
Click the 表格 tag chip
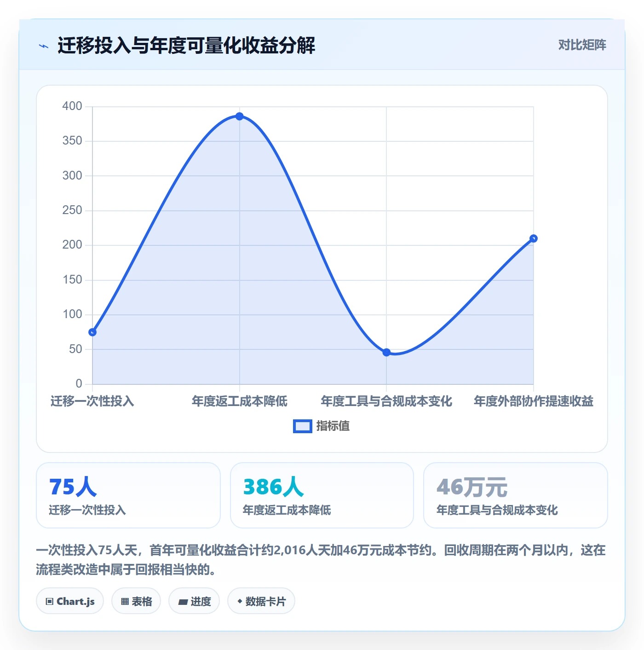click(x=136, y=601)
